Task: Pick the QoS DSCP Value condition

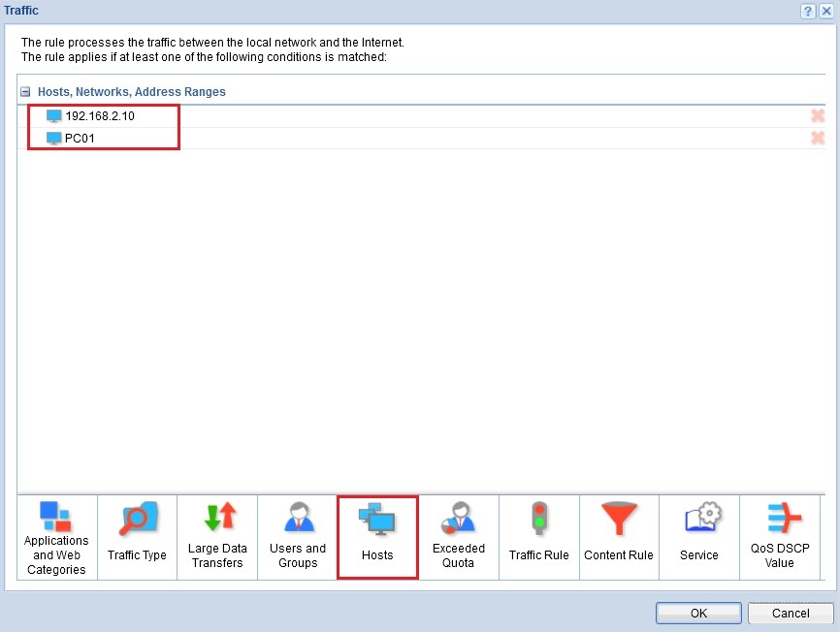Action: pyautogui.click(x=779, y=537)
